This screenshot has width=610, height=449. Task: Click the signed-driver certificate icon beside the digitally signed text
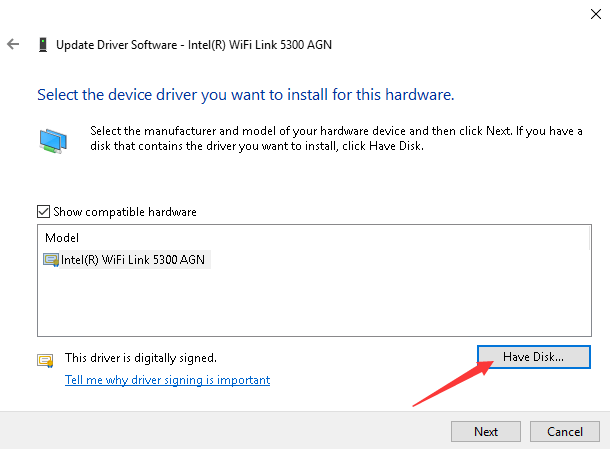click(45, 360)
